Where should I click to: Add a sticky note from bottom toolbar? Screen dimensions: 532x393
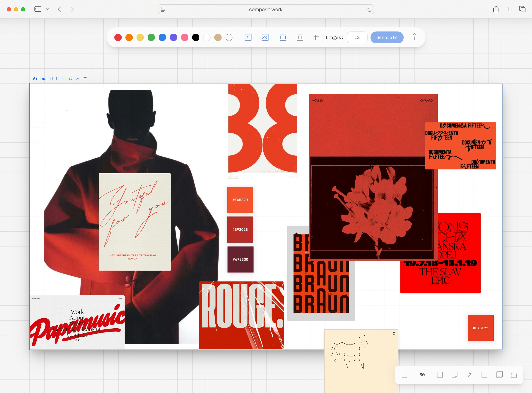(x=455, y=375)
